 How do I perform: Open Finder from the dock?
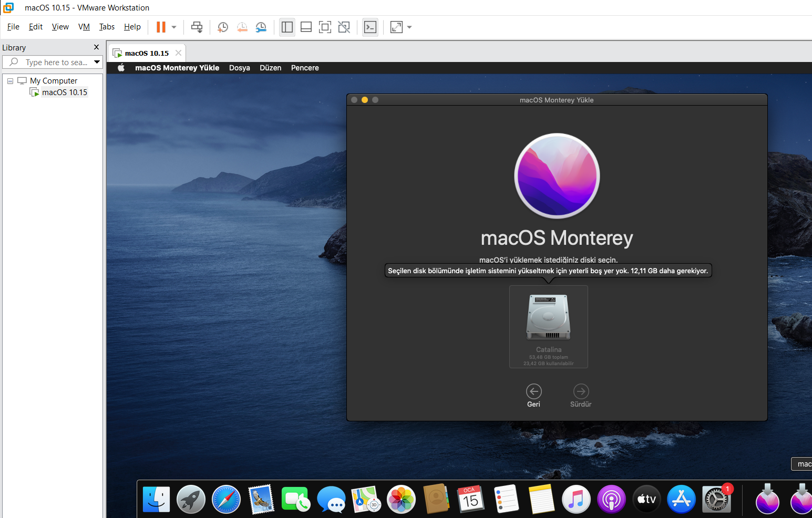(x=157, y=499)
